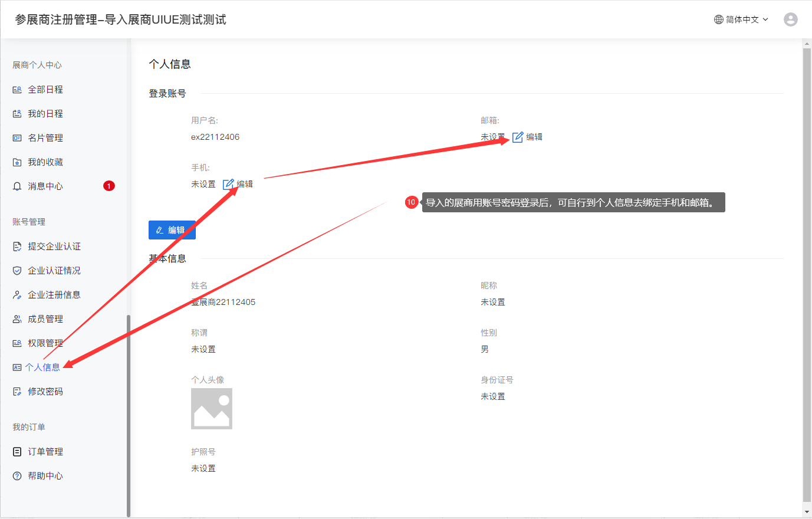Click the red unread message badge
The image size is (812, 519).
[109, 186]
